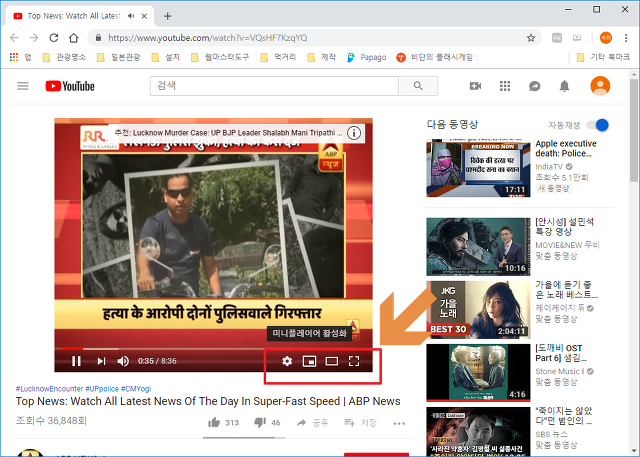Viewport: 640px width, 457px height.
Task: Open a new browser tab
Action: tap(167, 16)
